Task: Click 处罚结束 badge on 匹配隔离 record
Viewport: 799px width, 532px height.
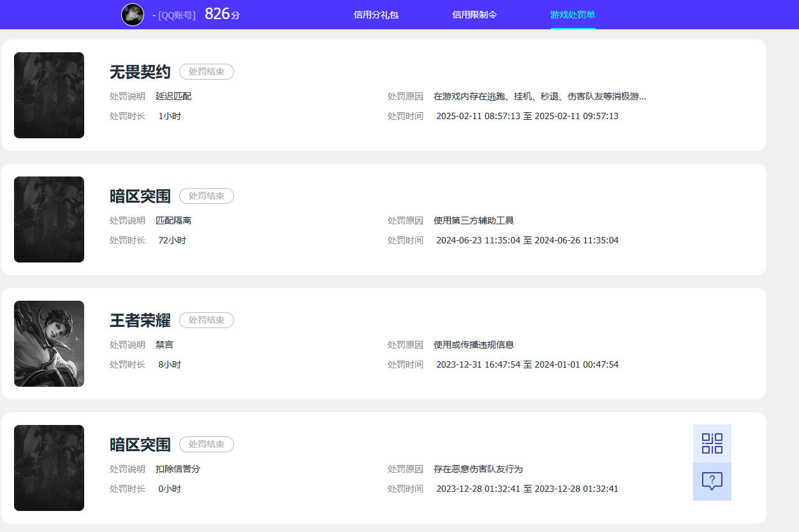Action: tap(207, 196)
